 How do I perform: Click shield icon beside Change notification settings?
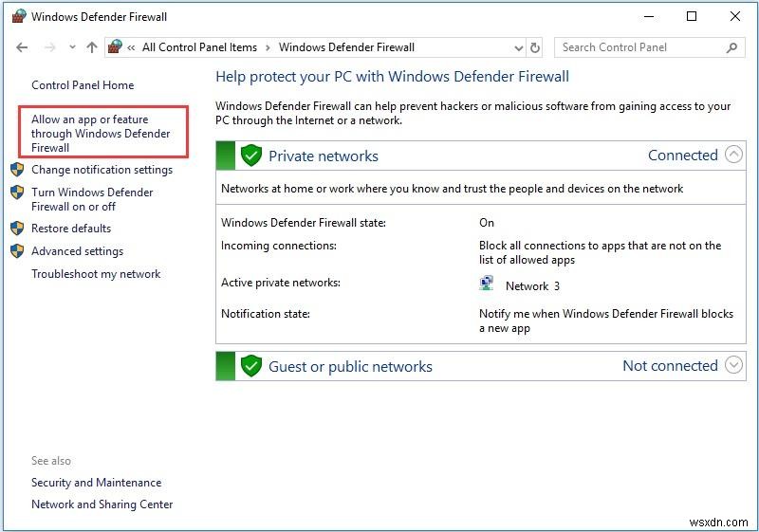tap(17, 169)
